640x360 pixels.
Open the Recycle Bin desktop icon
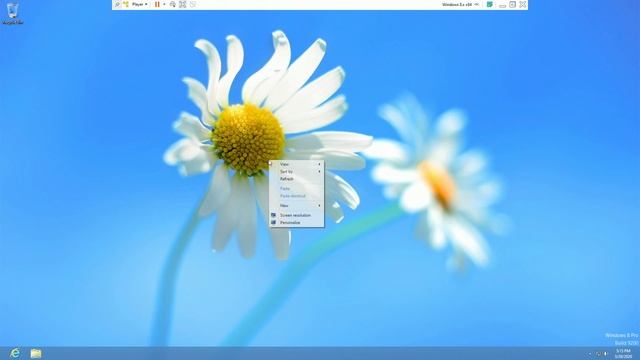(13, 13)
